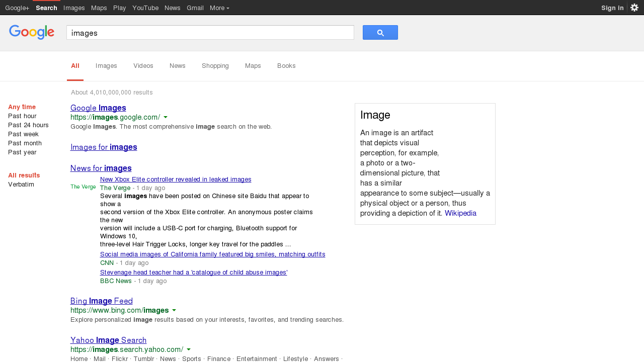The height and width of the screenshot is (362, 644).
Task: Expand the Yahoo result URL dropdown arrow
Action: click(x=189, y=350)
